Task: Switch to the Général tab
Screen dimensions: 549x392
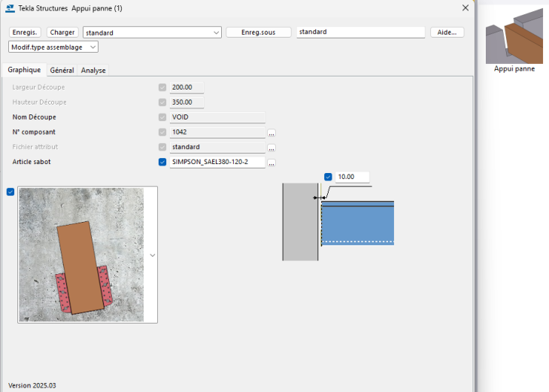Action: pyautogui.click(x=61, y=70)
